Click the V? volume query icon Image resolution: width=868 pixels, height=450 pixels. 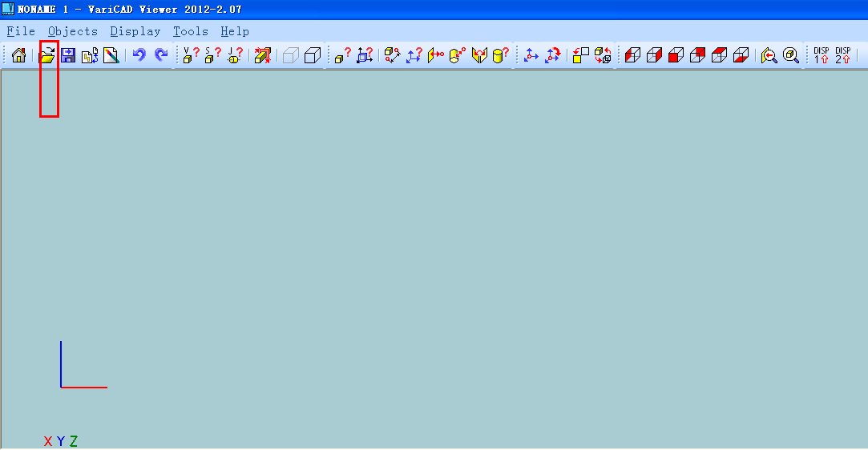(191, 55)
